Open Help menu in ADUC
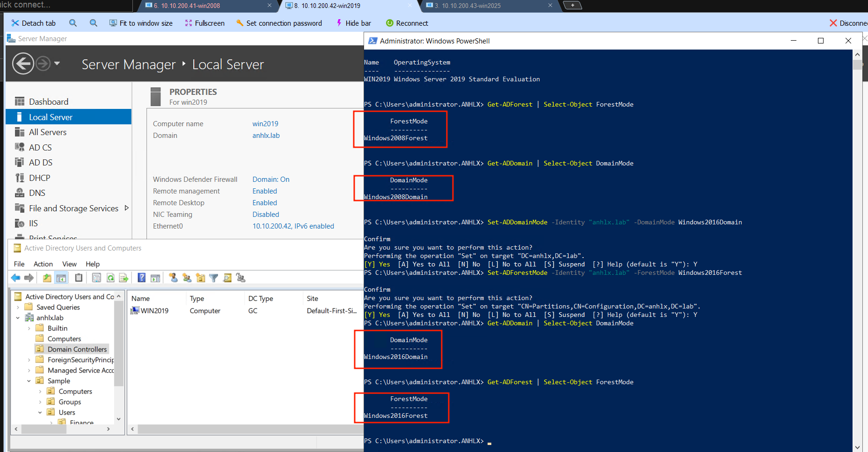The width and height of the screenshot is (868, 452). pos(93,264)
